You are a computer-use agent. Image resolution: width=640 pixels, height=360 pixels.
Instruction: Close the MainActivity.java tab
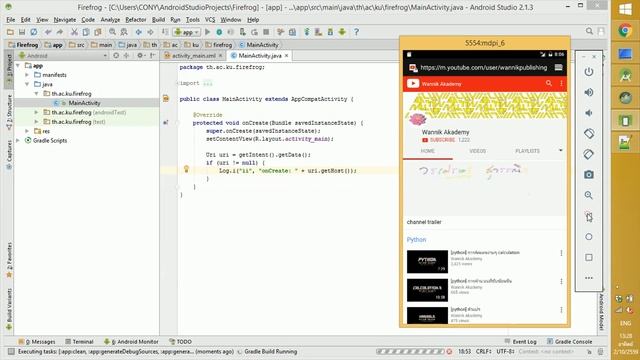(287, 56)
